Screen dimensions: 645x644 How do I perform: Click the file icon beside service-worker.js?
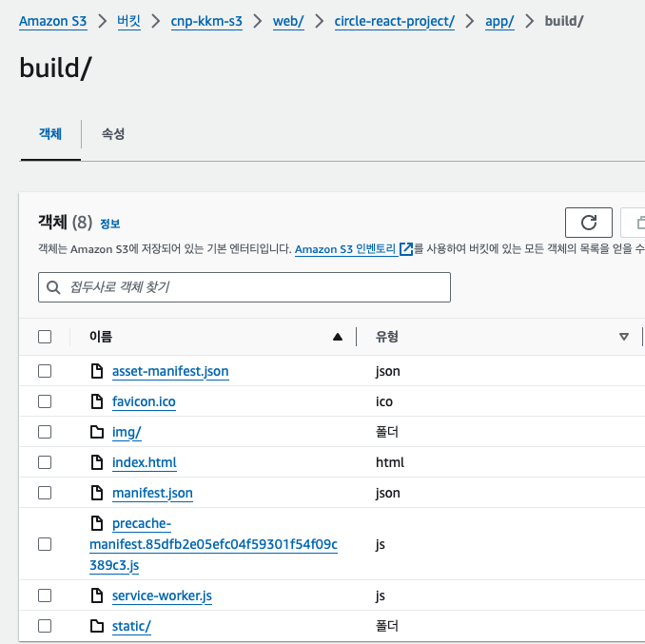click(x=95, y=595)
